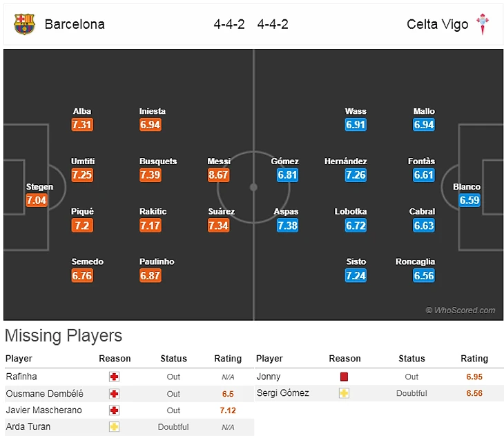Click Jonny's red card suspension icon
This screenshot has width=504, height=438.
pyautogui.click(x=345, y=377)
